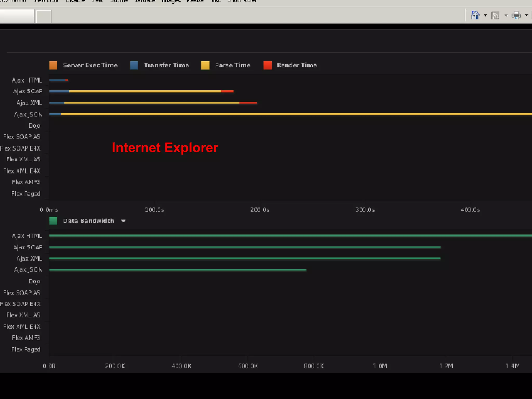532x399 pixels.
Task: Click the Parse Time legend label
Action: pos(233,65)
